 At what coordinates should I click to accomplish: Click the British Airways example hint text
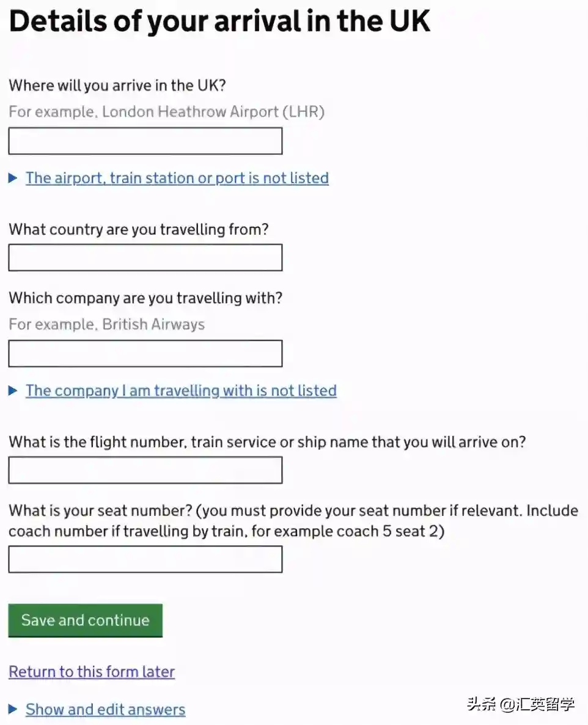click(x=106, y=324)
